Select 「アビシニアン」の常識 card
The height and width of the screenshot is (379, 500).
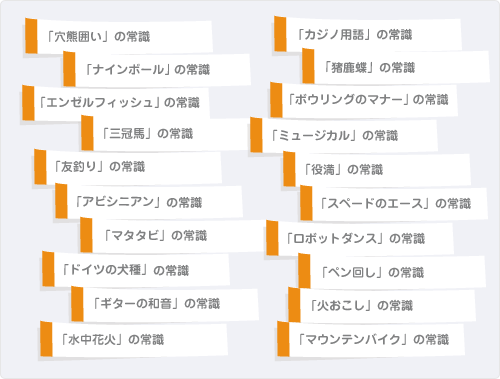(149, 202)
